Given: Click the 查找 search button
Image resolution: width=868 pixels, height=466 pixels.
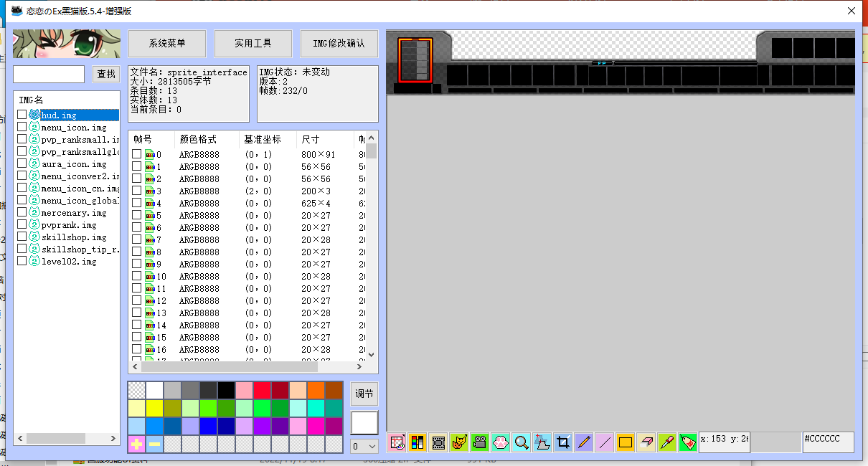Looking at the screenshot, I should tap(106, 74).
